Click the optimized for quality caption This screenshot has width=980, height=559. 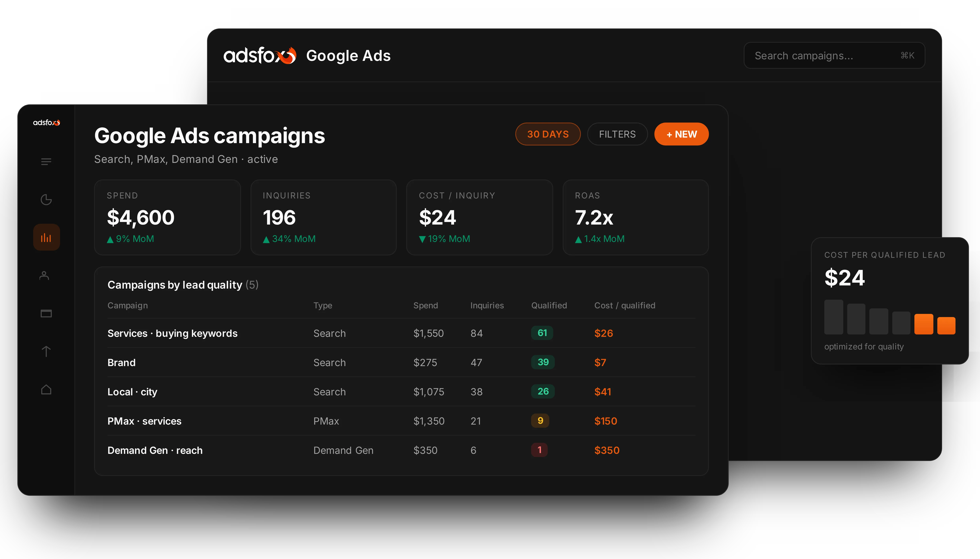click(x=864, y=346)
